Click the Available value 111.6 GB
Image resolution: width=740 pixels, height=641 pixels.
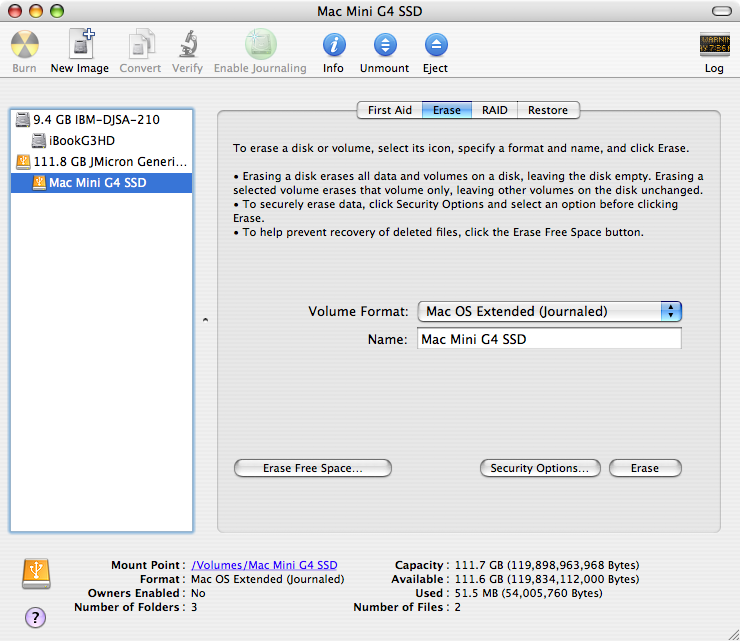(547, 579)
